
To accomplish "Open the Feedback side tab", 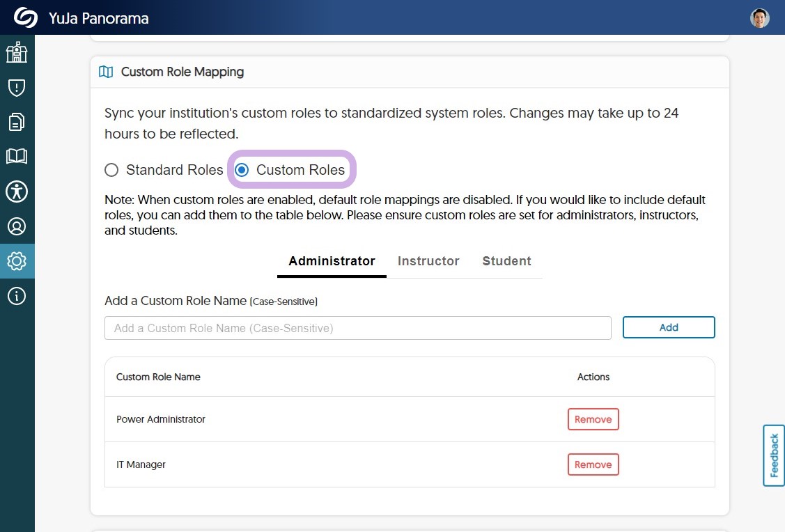I will tap(773, 455).
